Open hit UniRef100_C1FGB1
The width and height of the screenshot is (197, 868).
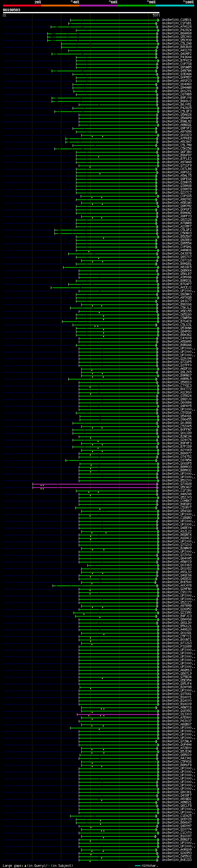176,23
